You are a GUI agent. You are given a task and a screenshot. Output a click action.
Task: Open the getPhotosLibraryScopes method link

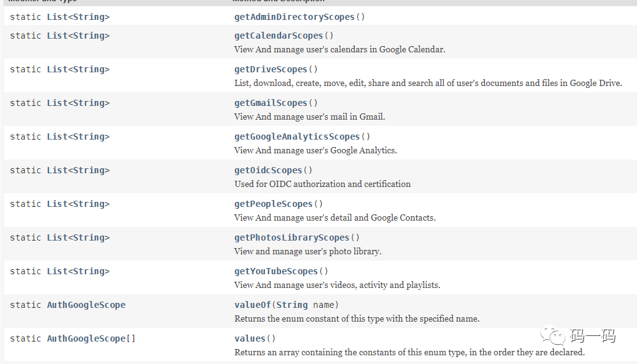(292, 237)
